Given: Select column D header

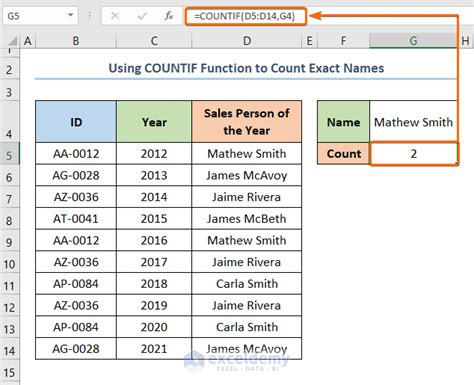Looking at the screenshot, I should (247, 41).
